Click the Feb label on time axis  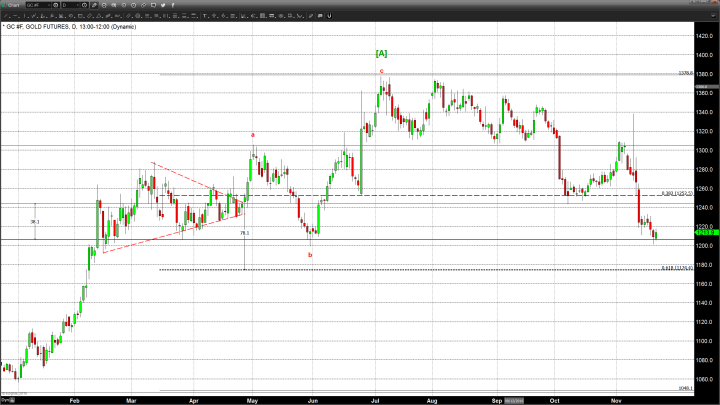click(x=74, y=401)
